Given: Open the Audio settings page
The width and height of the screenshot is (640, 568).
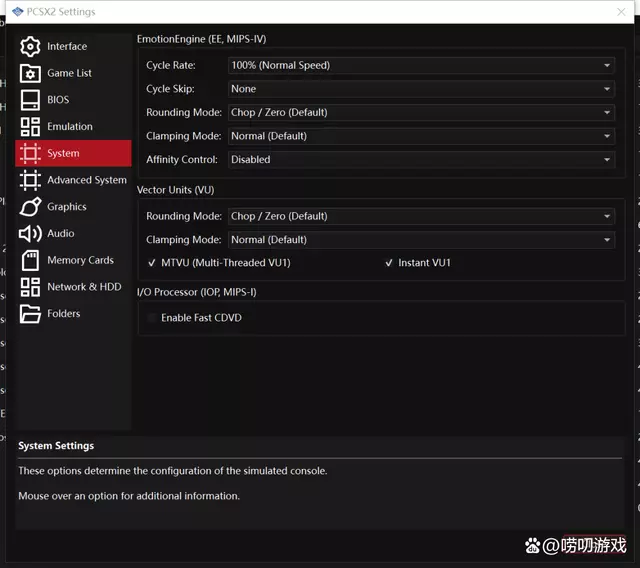Looking at the screenshot, I should click(73, 233).
